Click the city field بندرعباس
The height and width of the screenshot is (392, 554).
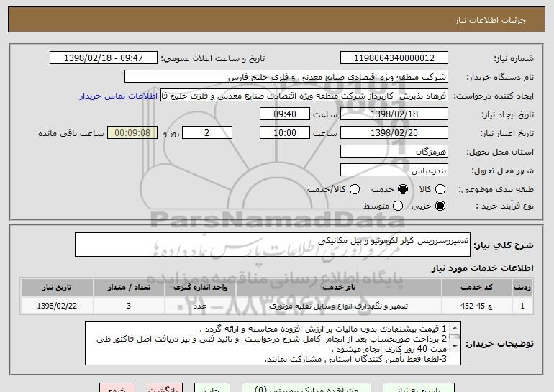click(394, 170)
